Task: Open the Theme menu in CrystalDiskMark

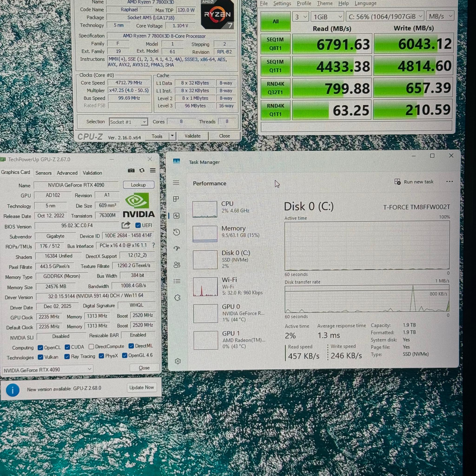Action: click(x=324, y=3)
